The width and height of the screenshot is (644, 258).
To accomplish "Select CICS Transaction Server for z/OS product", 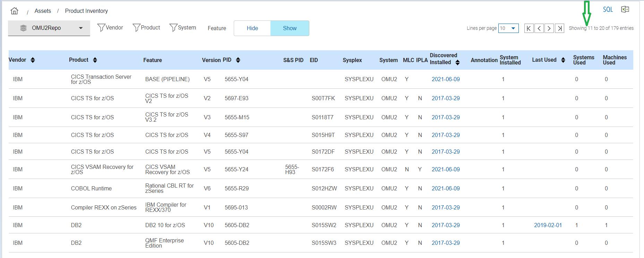I will point(101,79).
